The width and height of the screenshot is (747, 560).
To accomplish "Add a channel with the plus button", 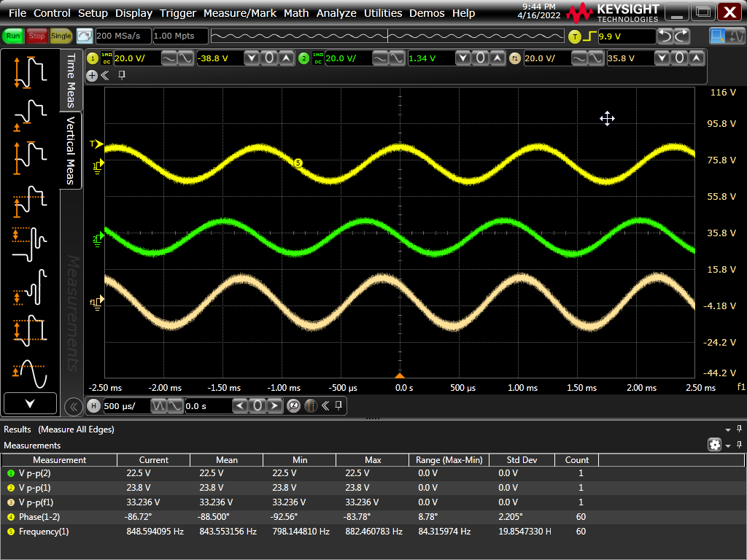I will [92, 75].
